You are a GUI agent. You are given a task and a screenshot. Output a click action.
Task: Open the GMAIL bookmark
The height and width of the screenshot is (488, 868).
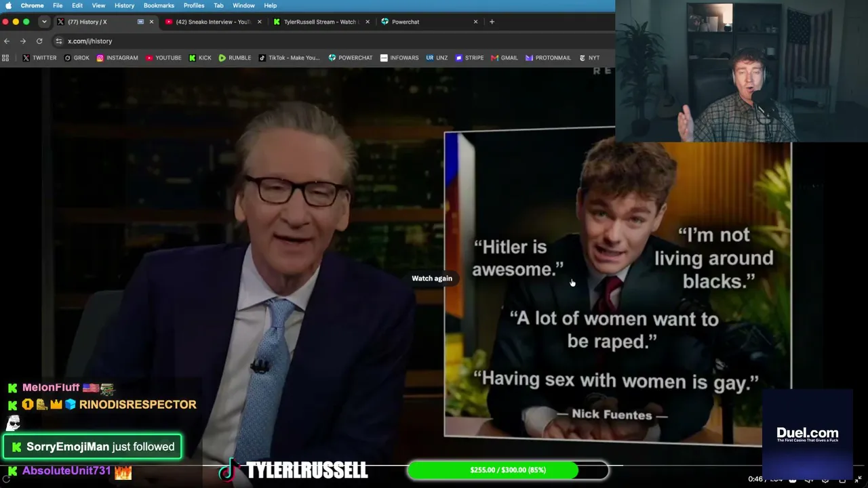[505, 58]
